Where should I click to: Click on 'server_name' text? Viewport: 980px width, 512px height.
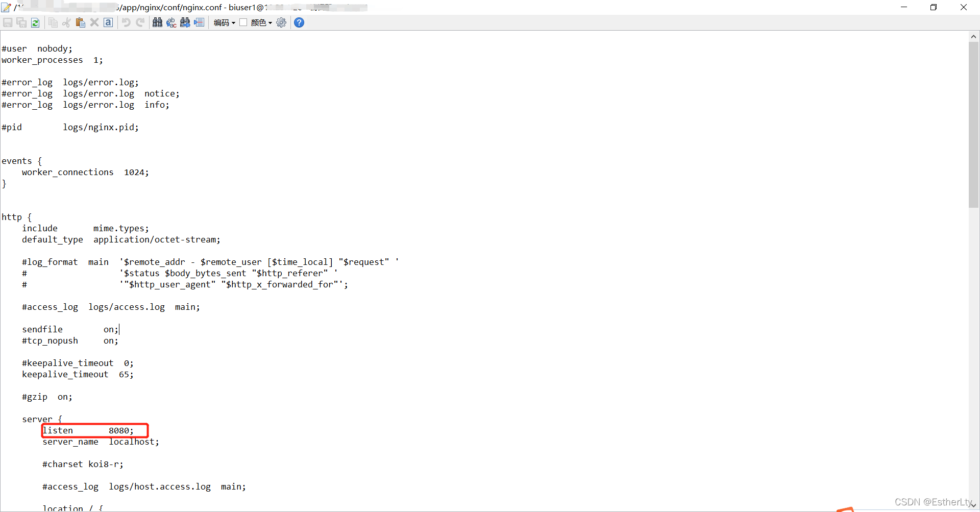pyautogui.click(x=70, y=442)
